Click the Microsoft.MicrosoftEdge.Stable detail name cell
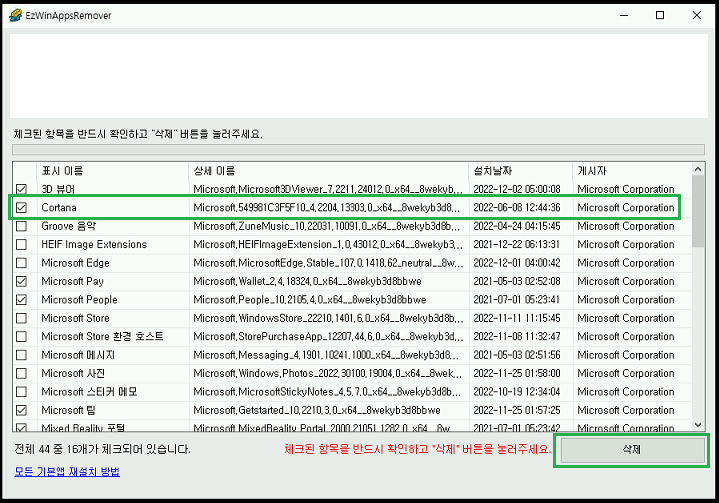The width and height of the screenshot is (719, 503). 328,263
